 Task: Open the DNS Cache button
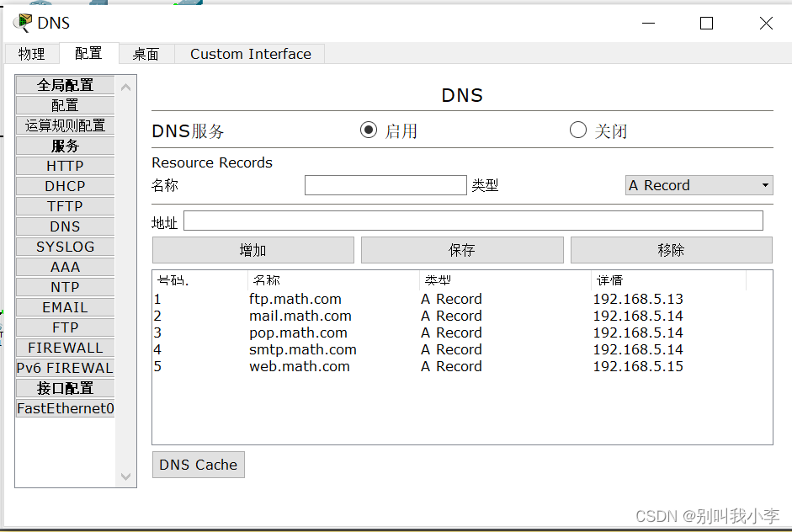point(199,465)
